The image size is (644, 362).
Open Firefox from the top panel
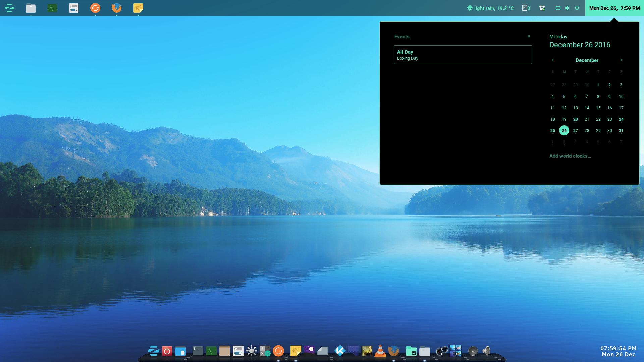116,8
